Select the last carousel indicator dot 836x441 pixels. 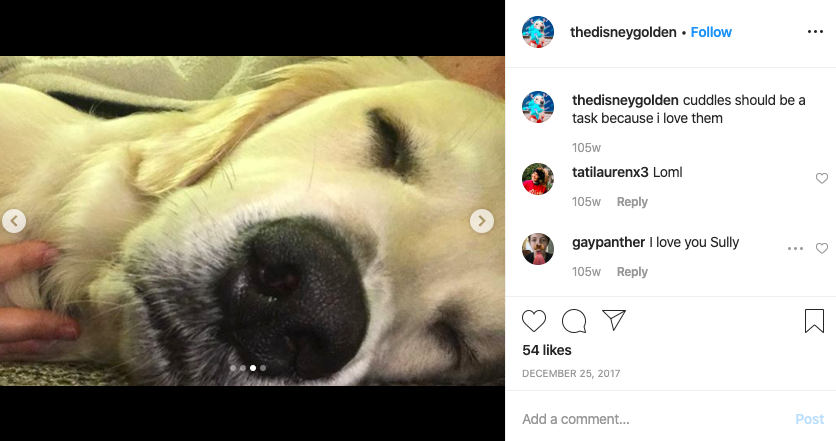coord(263,368)
